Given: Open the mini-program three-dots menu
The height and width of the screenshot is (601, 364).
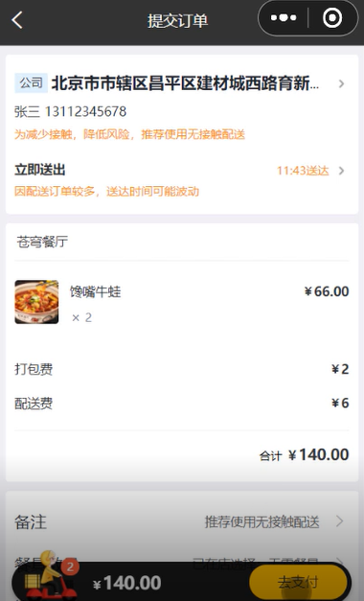Looking at the screenshot, I should (x=284, y=17).
